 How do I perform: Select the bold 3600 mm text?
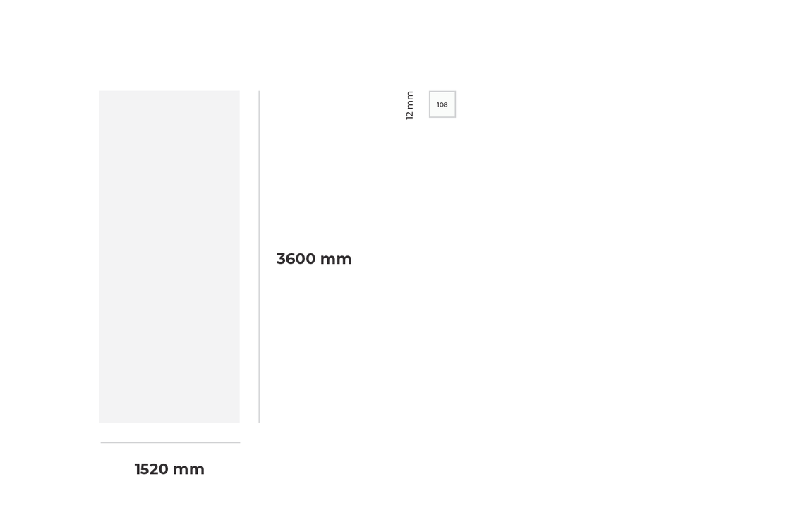[314, 259]
